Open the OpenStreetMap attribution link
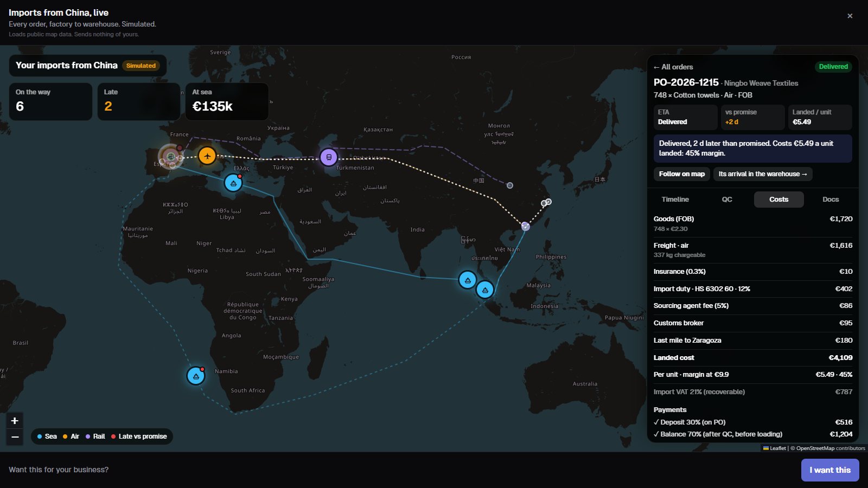Screen dimensions: 868x488 click(x=815, y=448)
